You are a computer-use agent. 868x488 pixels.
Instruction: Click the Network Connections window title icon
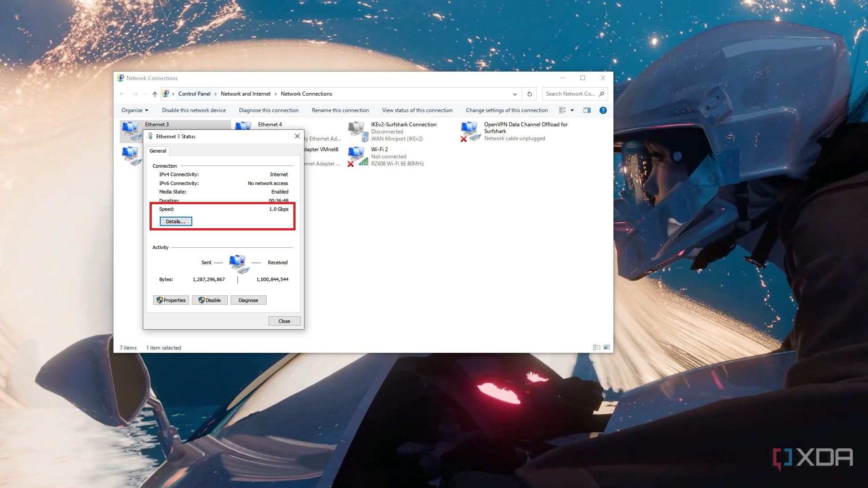[121, 78]
